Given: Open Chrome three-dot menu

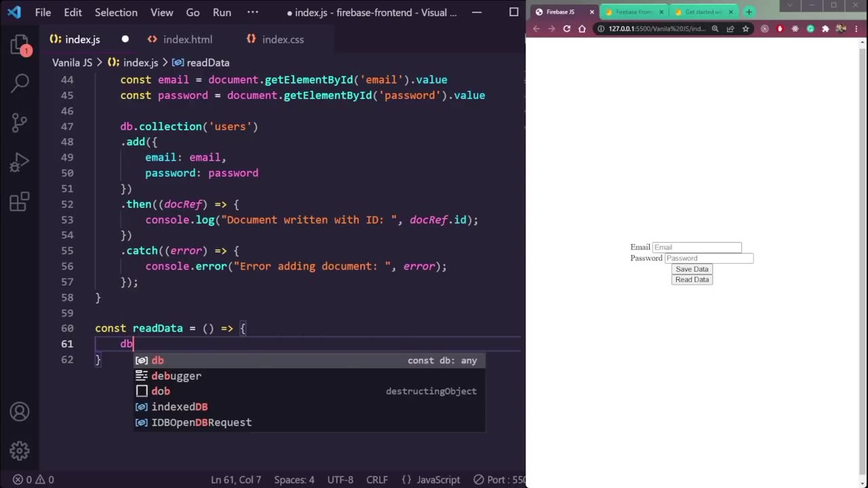Looking at the screenshot, I should [x=856, y=28].
